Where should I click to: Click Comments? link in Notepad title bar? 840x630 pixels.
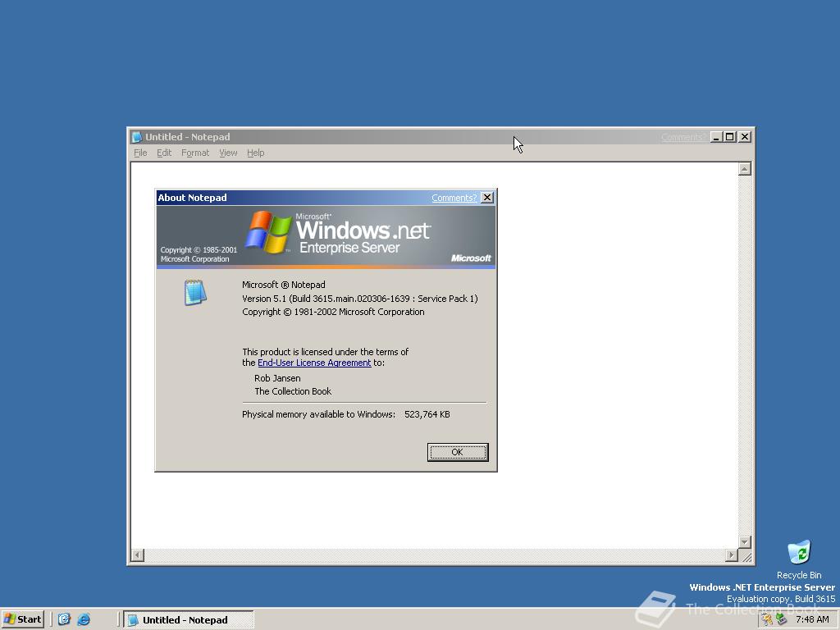[683, 137]
